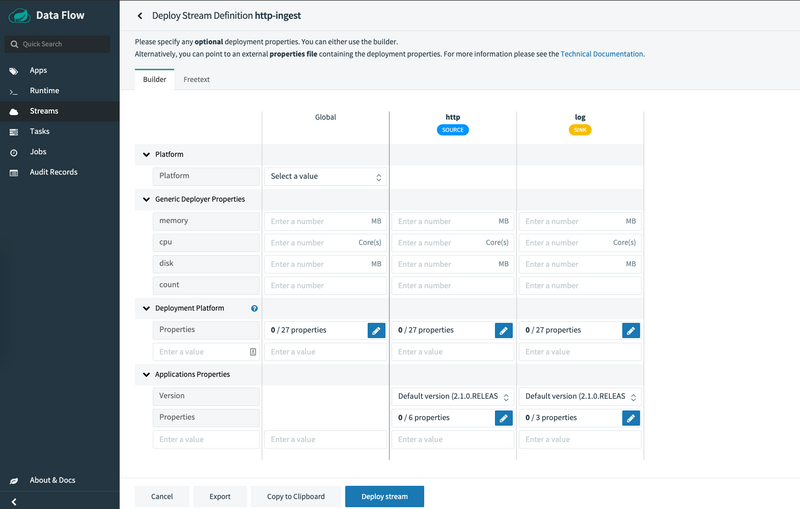
Task: Collapse the sidebar with the bottom arrow
Action: [14, 502]
